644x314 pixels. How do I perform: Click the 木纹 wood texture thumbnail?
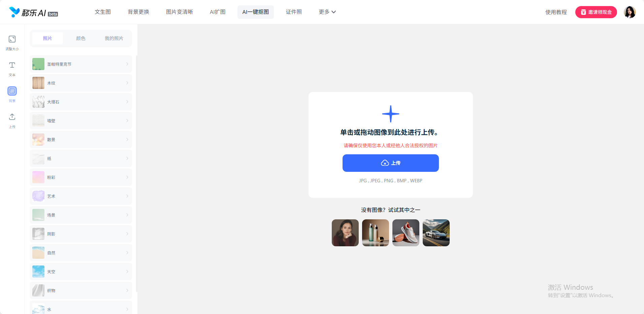pos(38,83)
